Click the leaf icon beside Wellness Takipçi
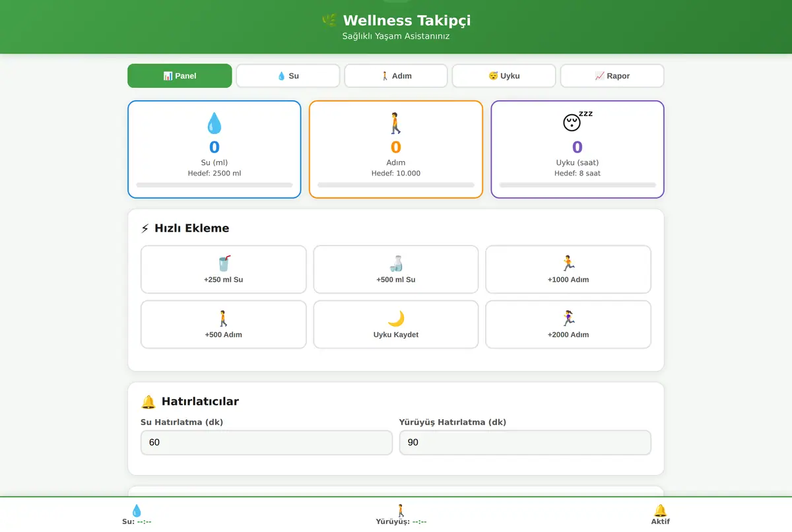 click(329, 20)
